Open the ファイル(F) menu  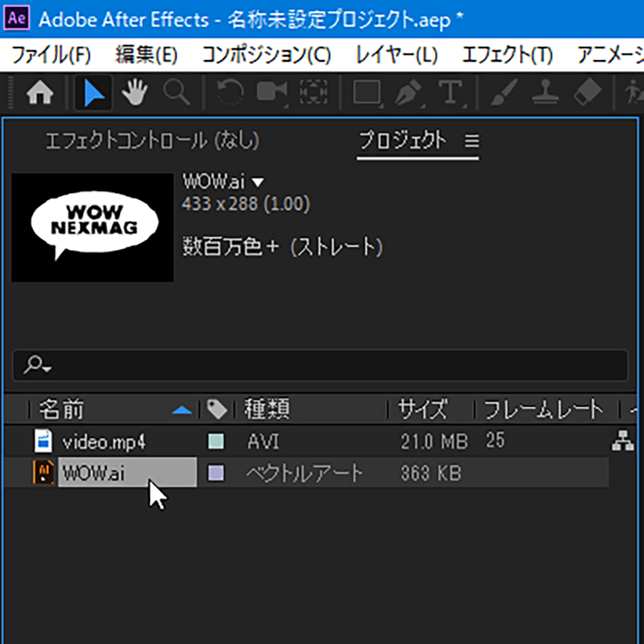51,55
